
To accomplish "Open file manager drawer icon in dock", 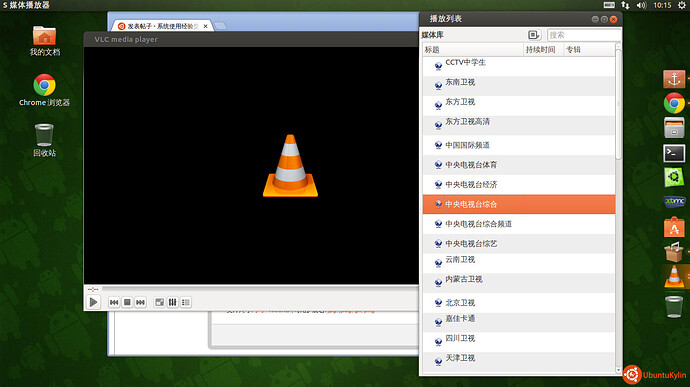I will click(x=674, y=128).
